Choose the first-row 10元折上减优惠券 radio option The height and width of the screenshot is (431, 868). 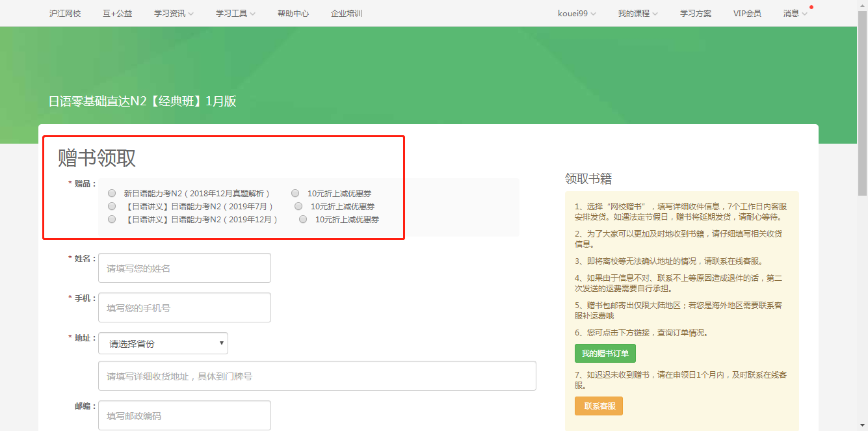(x=295, y=193)
